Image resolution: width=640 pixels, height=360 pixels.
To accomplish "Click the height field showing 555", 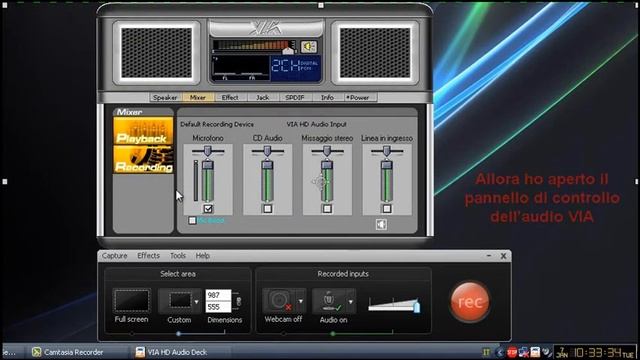I will (218, 307).
